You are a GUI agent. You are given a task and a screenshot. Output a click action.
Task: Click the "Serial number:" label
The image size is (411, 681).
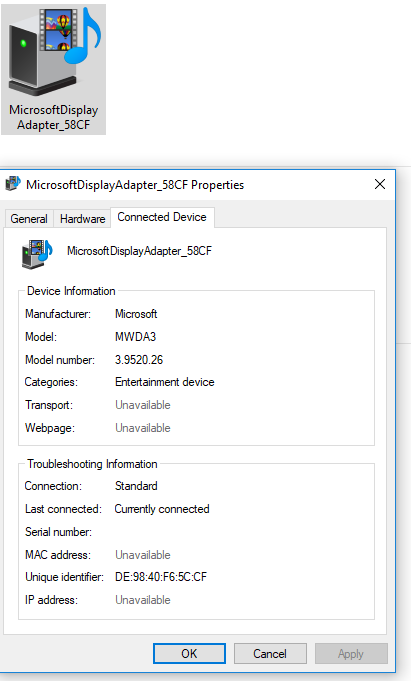coord(58,532)
